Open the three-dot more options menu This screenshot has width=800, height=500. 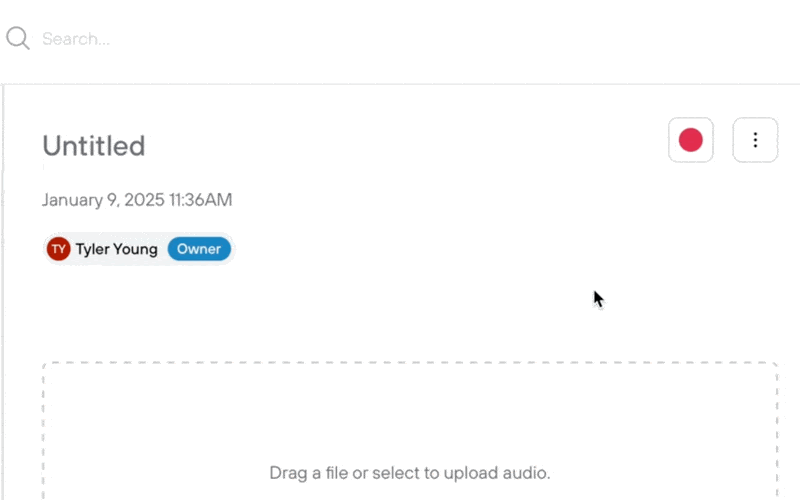(755, 140)
